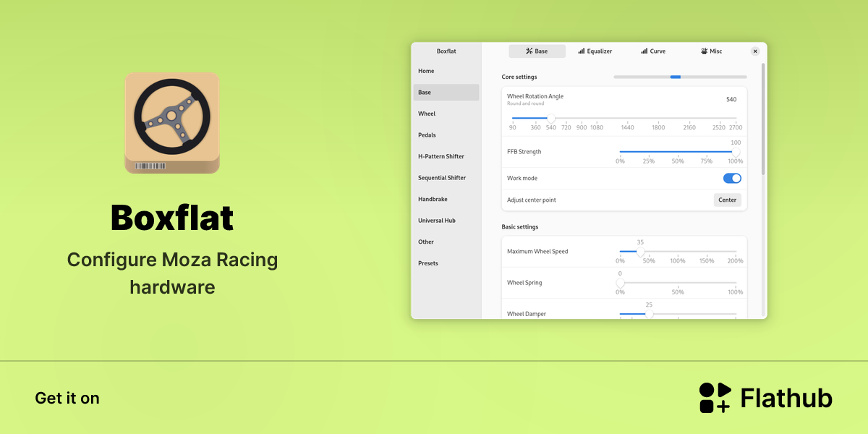Select Base in the sidebar
Screen dimensions: 868x434
point(446,93)
